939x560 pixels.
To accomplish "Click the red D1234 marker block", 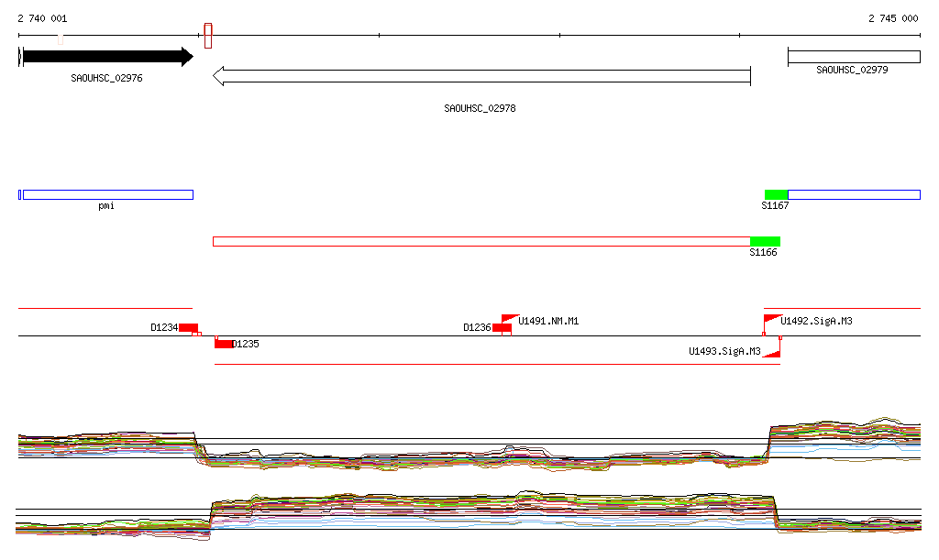I will (x=188, y=328).
